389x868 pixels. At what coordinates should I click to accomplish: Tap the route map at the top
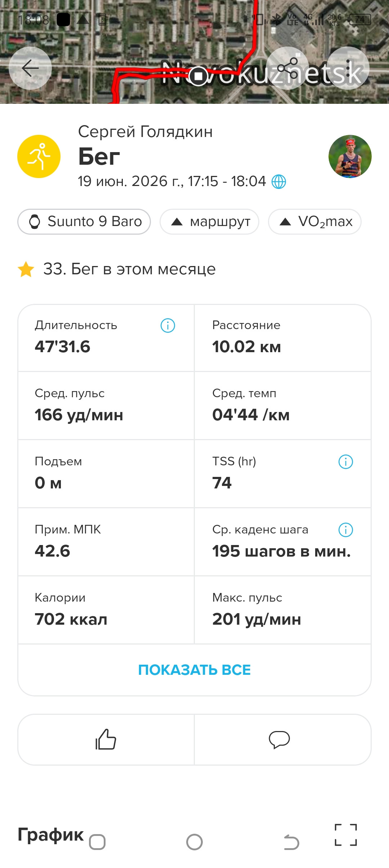point(194,52)
